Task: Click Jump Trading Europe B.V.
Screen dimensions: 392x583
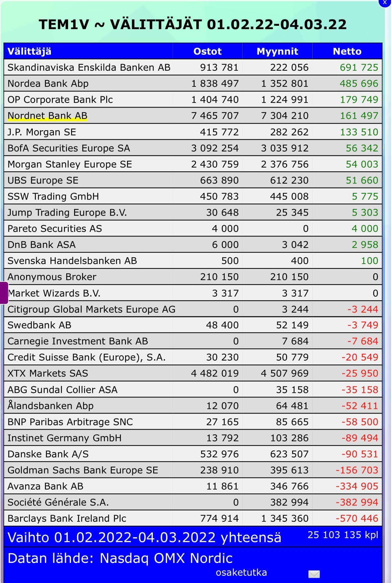Action: click(67, 212)
